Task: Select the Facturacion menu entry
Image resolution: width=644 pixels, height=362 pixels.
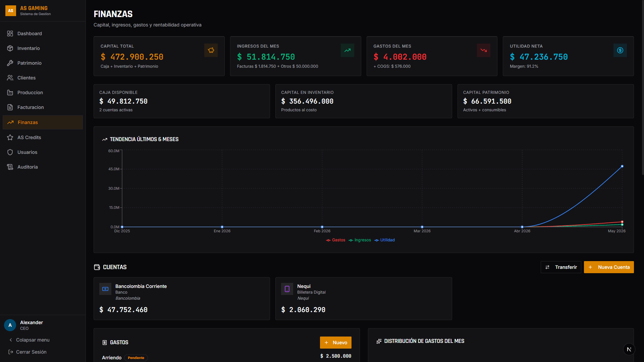Action: [x=43, y=107]
